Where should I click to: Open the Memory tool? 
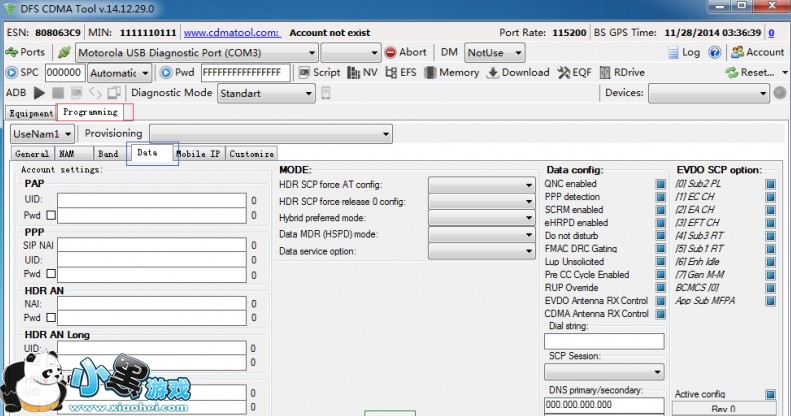pos(451,73)
